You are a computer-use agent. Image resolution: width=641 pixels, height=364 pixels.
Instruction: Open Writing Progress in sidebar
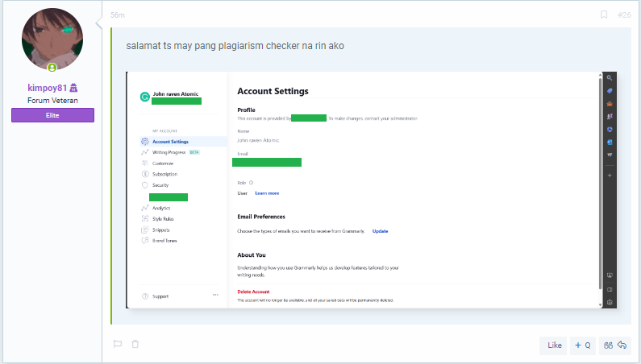click(169, 152)
